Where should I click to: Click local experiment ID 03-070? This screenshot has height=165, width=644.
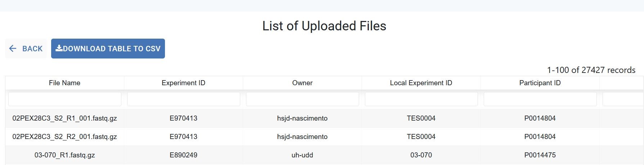tap(421, 155)
